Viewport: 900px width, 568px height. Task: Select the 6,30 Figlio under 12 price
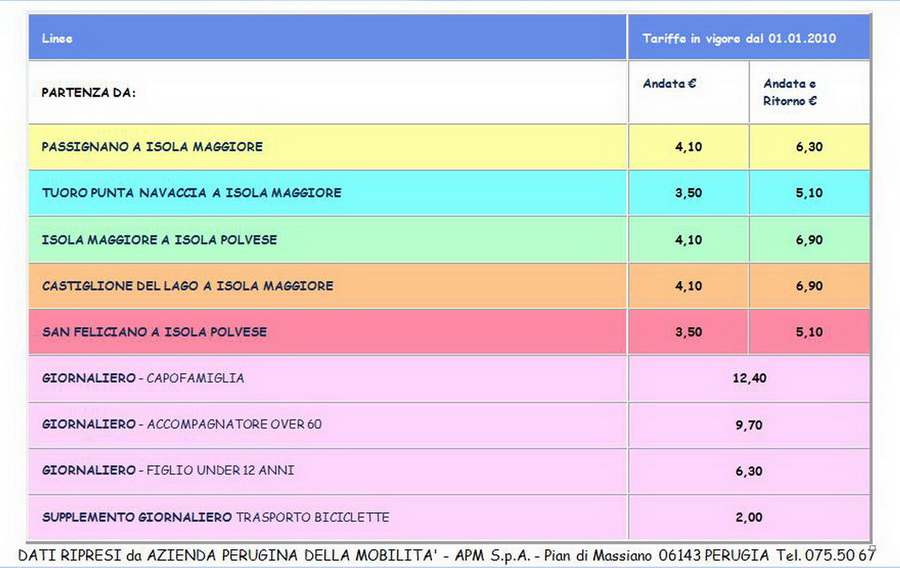(748, 472)
